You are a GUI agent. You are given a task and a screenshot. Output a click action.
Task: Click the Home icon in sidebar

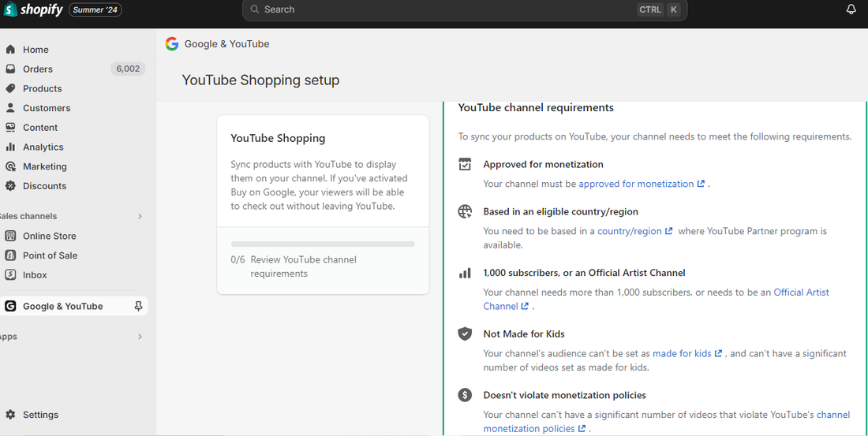click(10, 50)
